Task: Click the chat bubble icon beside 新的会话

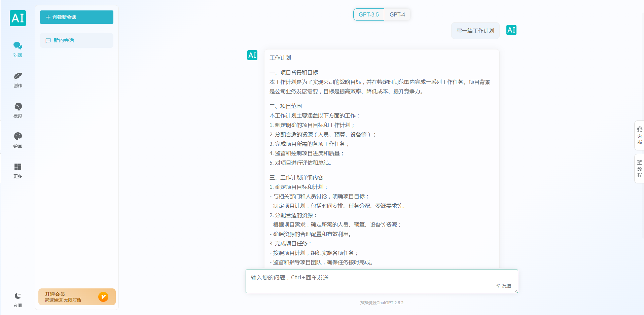Action: point(48,40)
